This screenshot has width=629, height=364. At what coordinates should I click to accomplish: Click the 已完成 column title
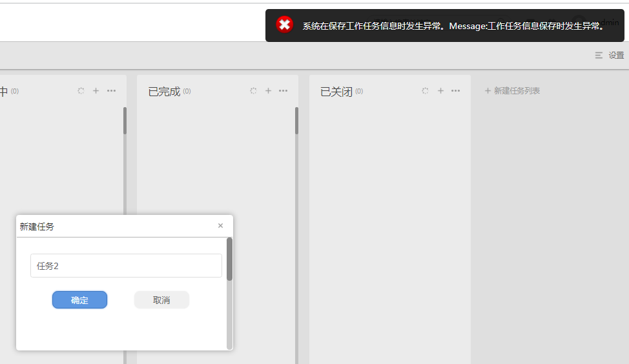pos(164,92)
